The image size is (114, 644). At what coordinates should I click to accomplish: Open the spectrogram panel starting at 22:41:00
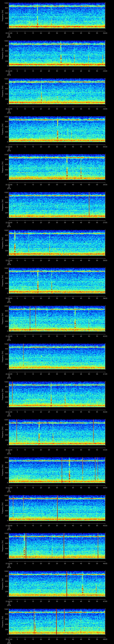click(x=57, y=394)
